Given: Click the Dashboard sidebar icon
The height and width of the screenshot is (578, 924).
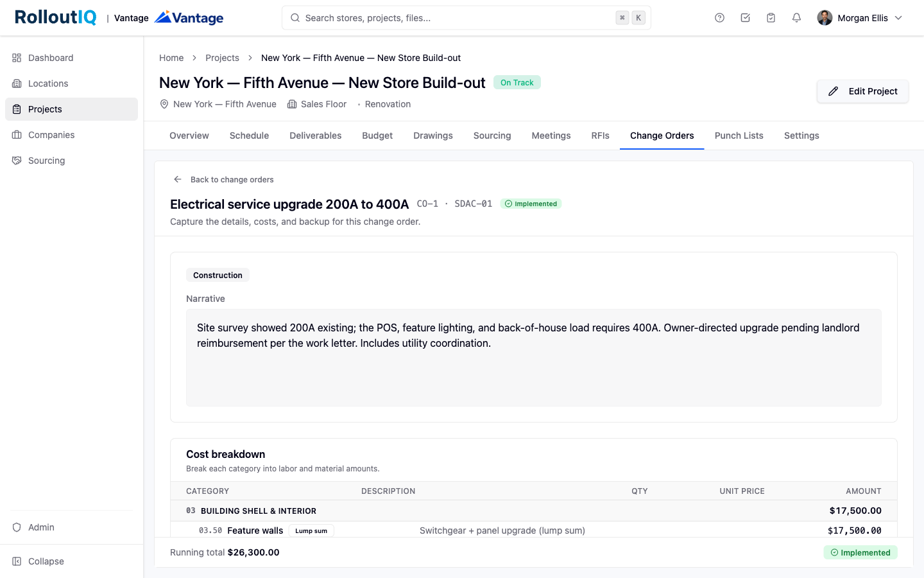Looking at the screenshot, I should pyautogui.click(x=17, y=58).
